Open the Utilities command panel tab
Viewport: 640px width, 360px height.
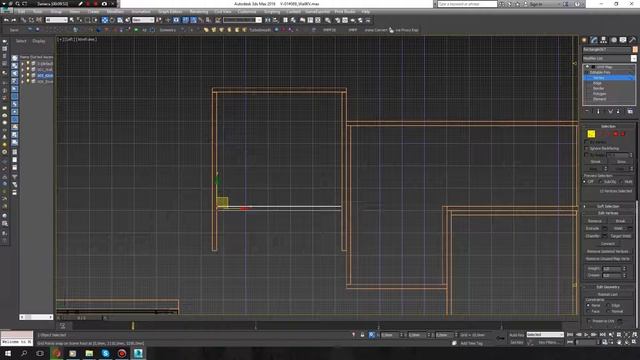coord(633,40)
